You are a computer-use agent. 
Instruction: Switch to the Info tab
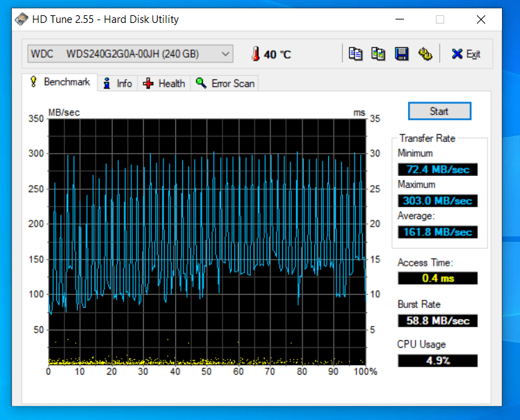(117, 83)
